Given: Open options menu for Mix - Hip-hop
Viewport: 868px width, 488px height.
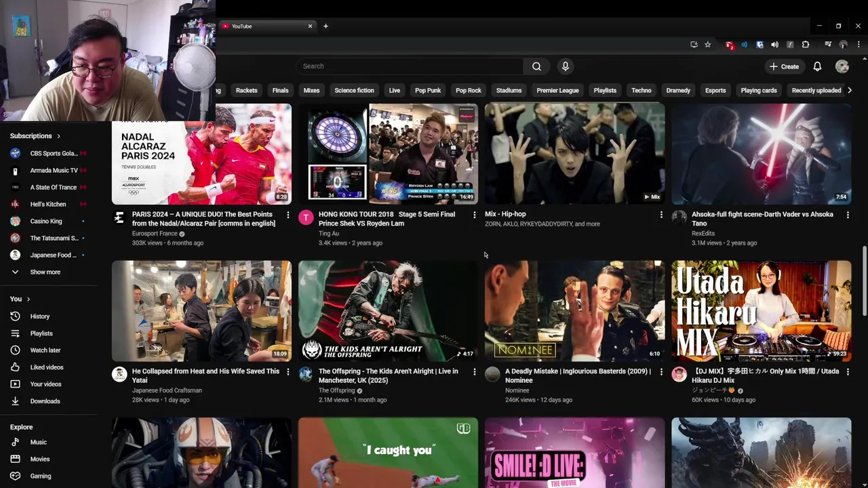Looking at the screenshot, I should pos(661,215).
